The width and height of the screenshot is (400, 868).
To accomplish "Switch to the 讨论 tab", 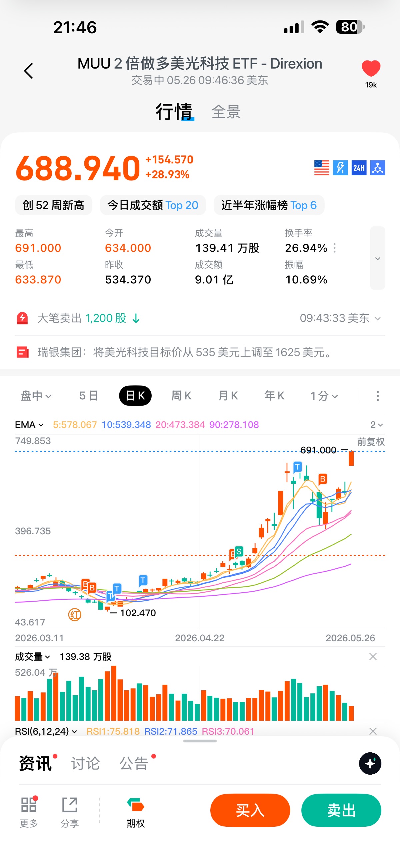I will pyautogui.click(x=86, y=763).
